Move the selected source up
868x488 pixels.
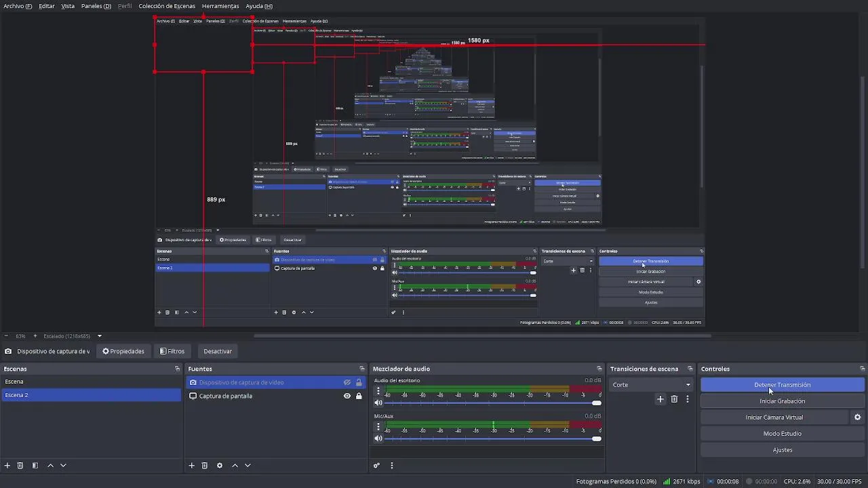235,466
